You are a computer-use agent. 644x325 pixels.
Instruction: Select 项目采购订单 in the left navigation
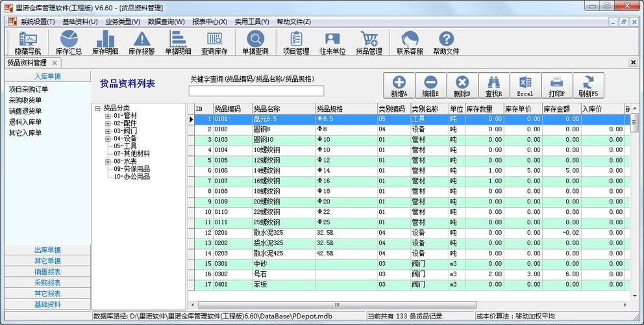point(29,90)
